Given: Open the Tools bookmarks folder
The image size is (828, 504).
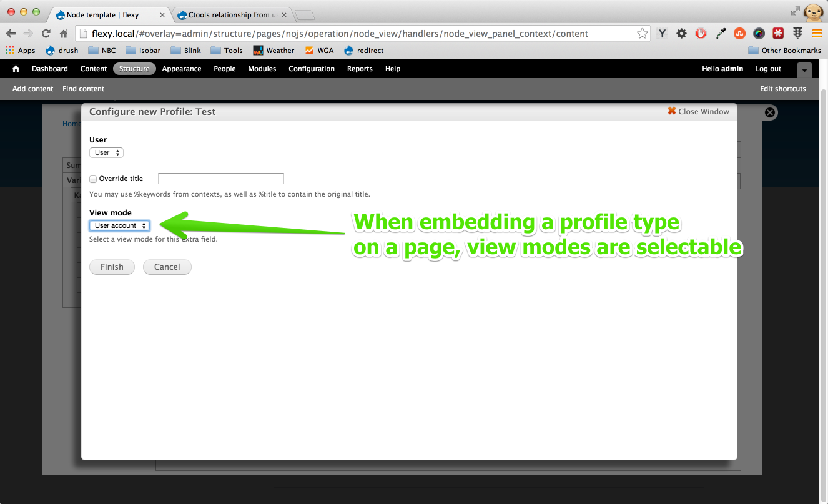Looking at the screenshot, I should coord(227,51).
